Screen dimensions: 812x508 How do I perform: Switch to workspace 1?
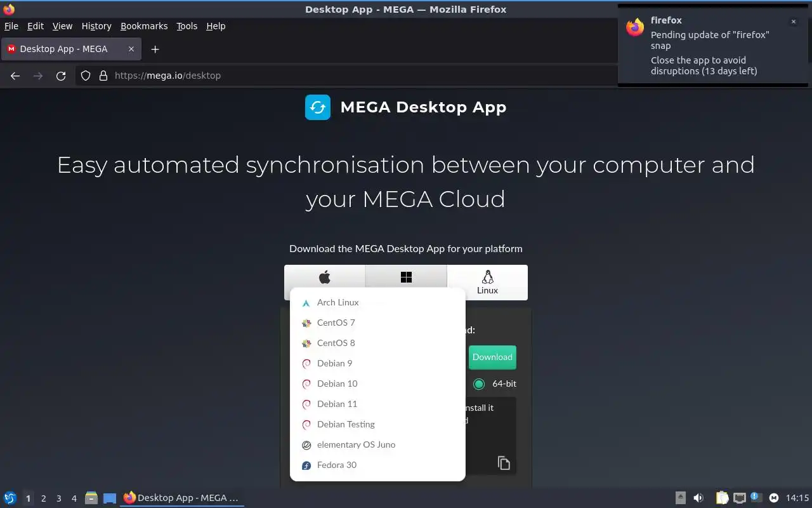pos(28,498)
